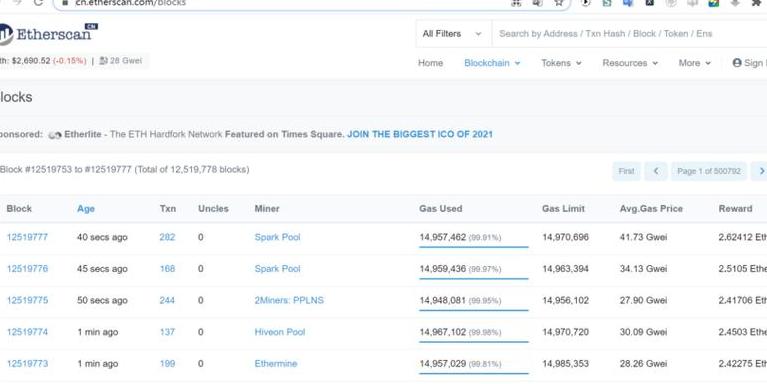View the 282 transactions link

[167, 237]
